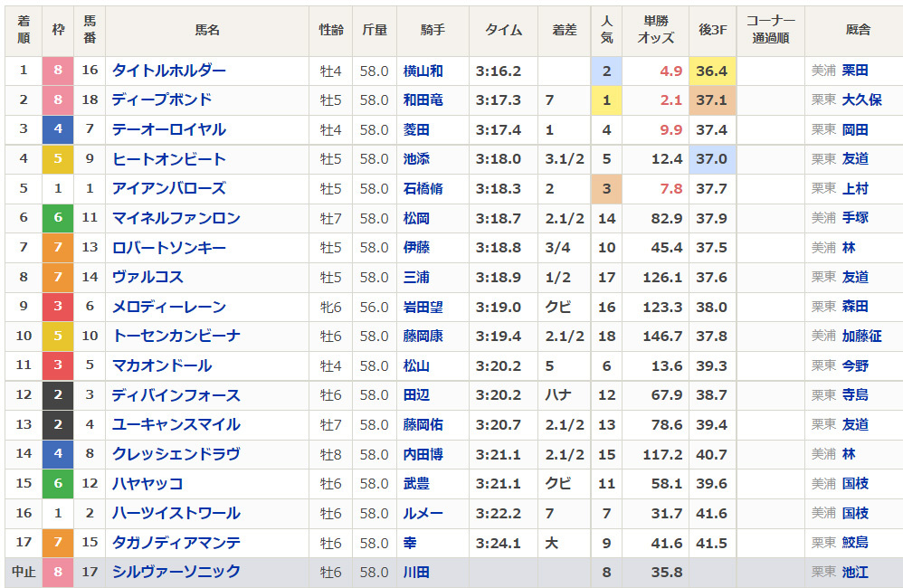Click jockey link 横山和
903x588 pixels.
pyautogui.click(x=423, y=71)
